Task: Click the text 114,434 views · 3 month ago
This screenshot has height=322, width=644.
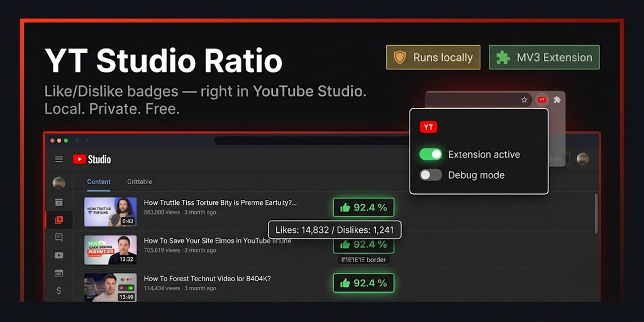Action: pos(180,288)
